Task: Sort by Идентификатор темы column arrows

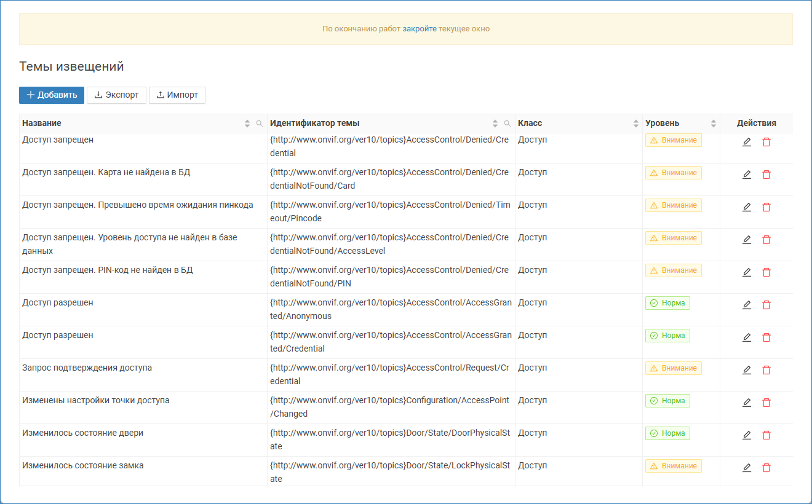Action: [495, 124]
